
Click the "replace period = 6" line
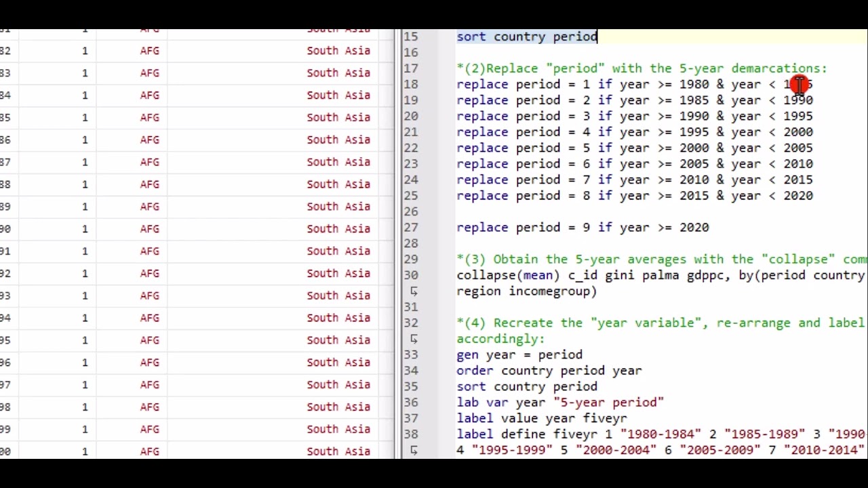(x=635, y=164)
